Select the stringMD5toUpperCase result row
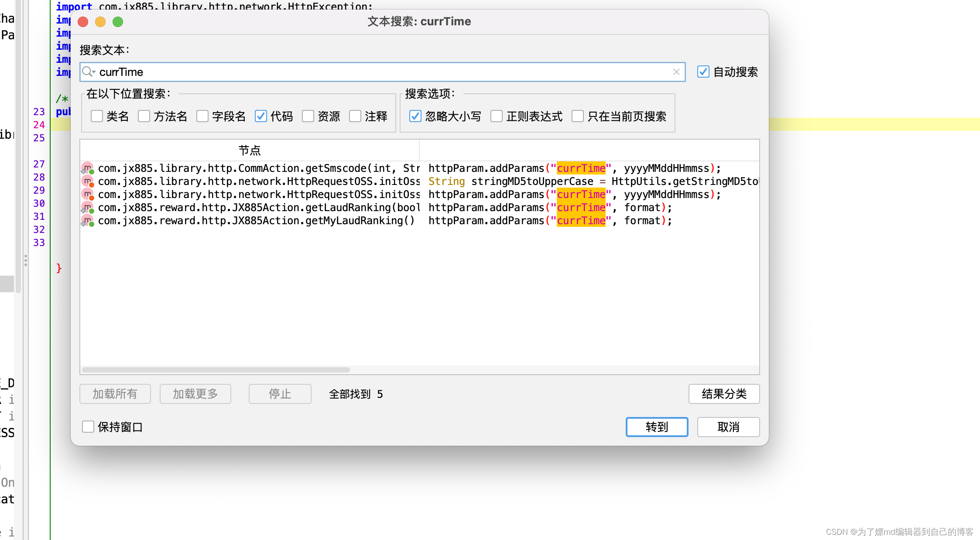Screen dimensions: 980x540 pyautogui.click(x=420, y=181)
